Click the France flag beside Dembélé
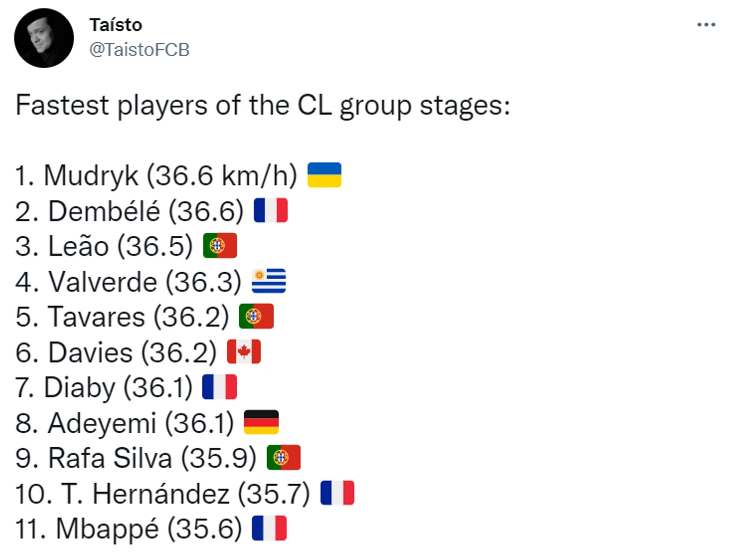This screenshot has width=737, height=560. pos(271,211)
